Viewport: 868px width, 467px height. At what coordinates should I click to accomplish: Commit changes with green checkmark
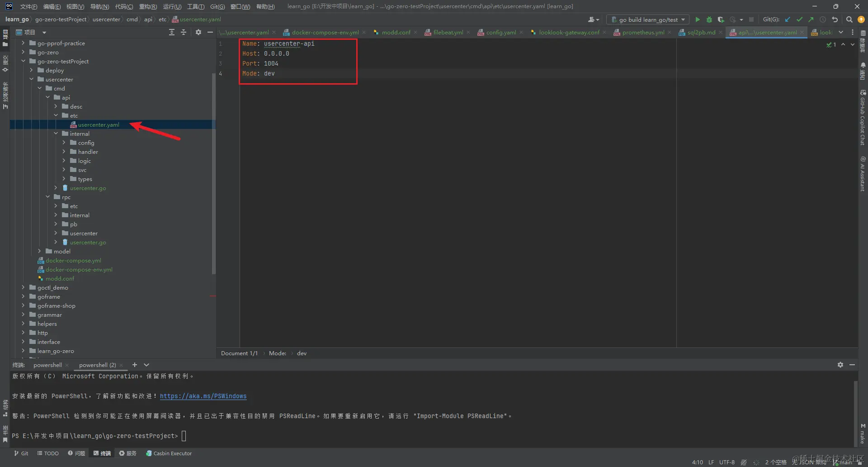(799, 19)
